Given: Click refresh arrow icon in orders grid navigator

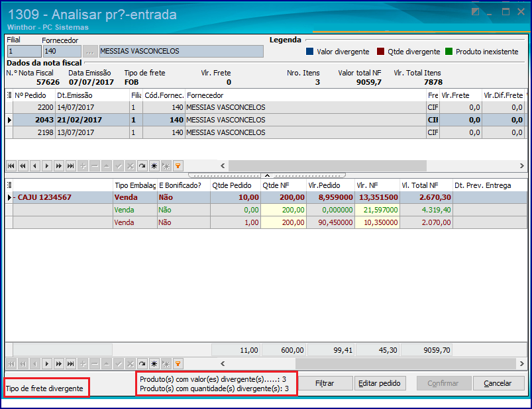Looking at the screenshot, I should click(142, 165).
